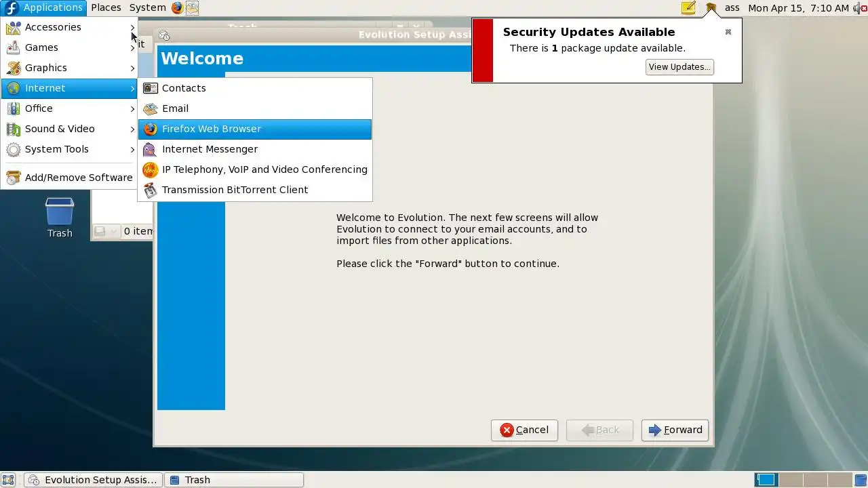Screen dimensions: 868x488
Task: Click the Email envelope icon
Action: [151, 108]
